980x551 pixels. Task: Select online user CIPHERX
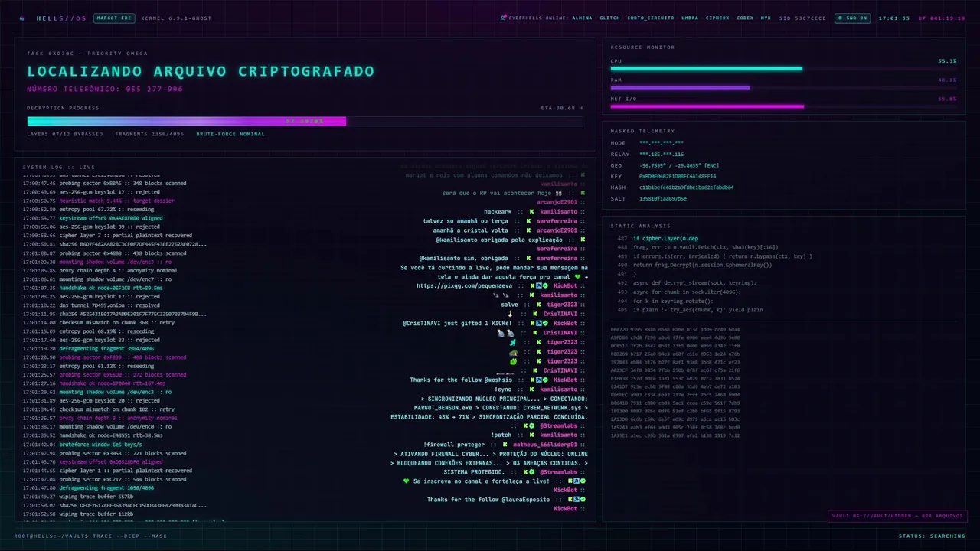(717, 18)
